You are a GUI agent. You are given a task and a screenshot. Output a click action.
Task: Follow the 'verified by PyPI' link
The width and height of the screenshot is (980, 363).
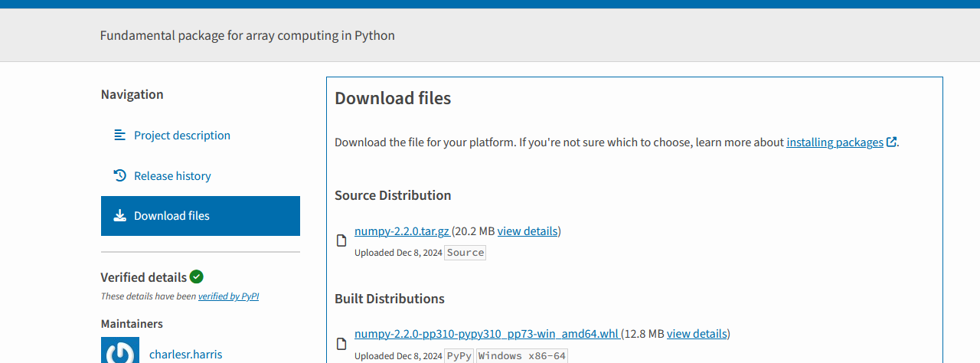click(x=228, y=296)
